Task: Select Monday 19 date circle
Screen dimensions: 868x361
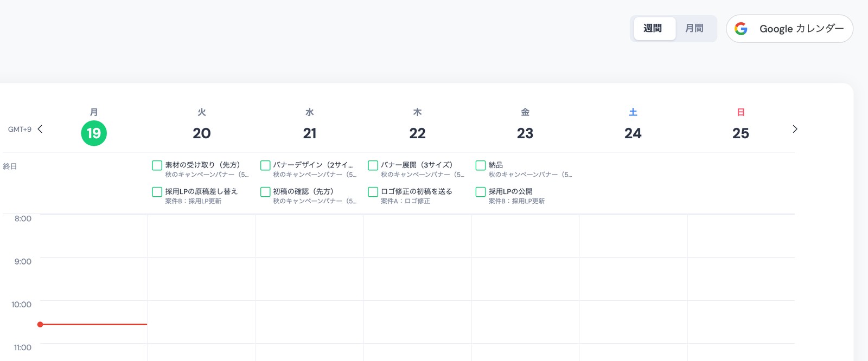Action: point(94,133)
